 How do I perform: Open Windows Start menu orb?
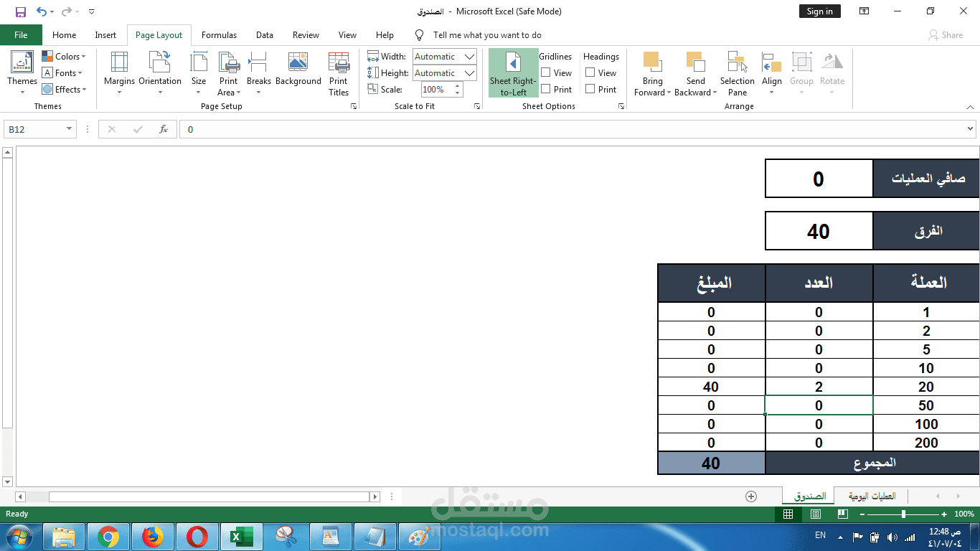coord(19,537)
